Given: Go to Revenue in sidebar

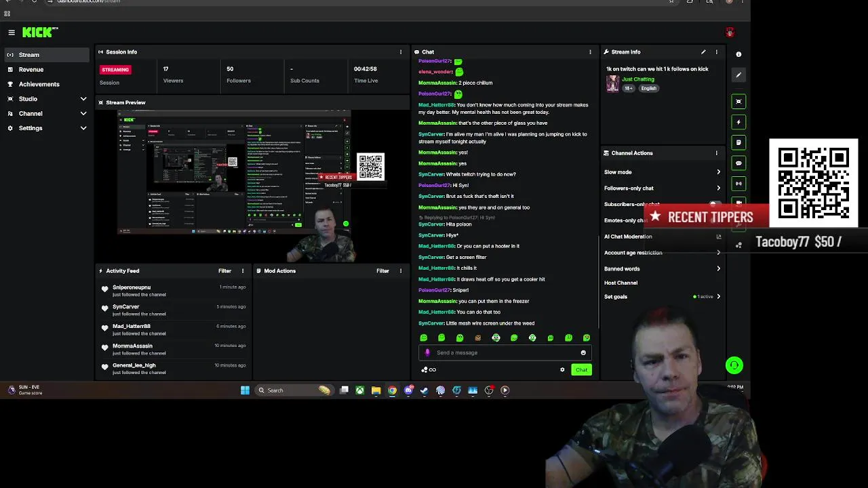Looking at the screenshot, I should coord(45,69).
